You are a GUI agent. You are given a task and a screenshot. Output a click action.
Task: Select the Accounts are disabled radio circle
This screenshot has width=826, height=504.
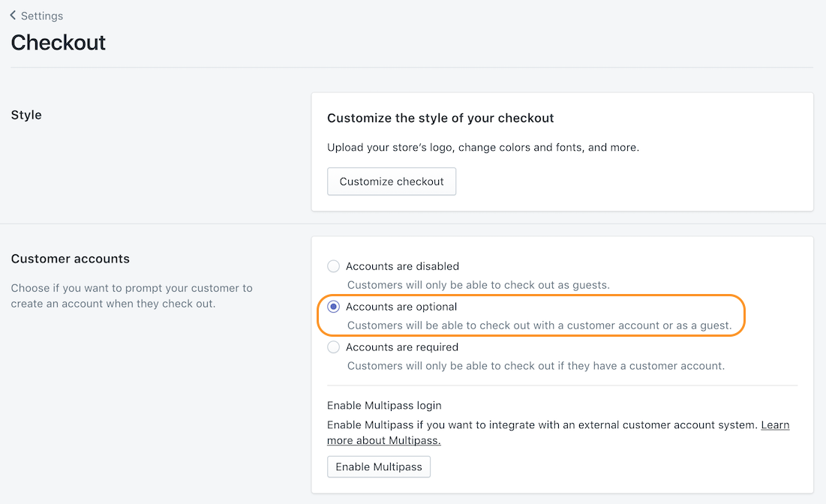click(334, 266)
